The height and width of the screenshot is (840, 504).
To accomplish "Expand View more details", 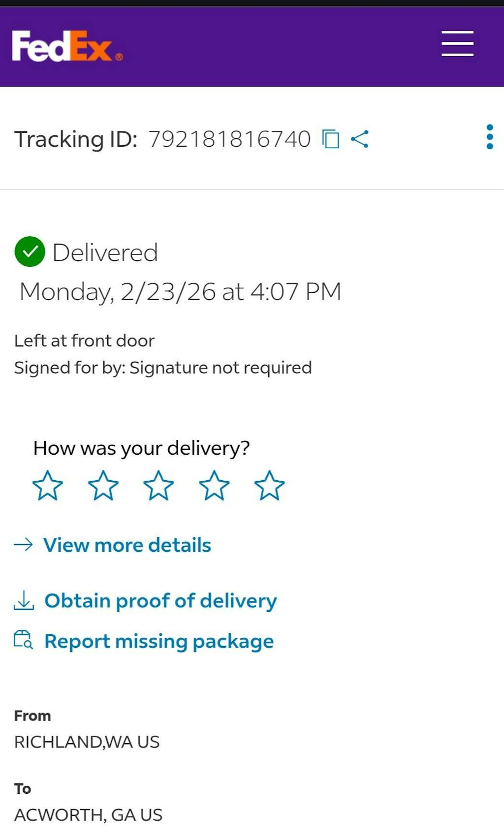I will (127, 545).
